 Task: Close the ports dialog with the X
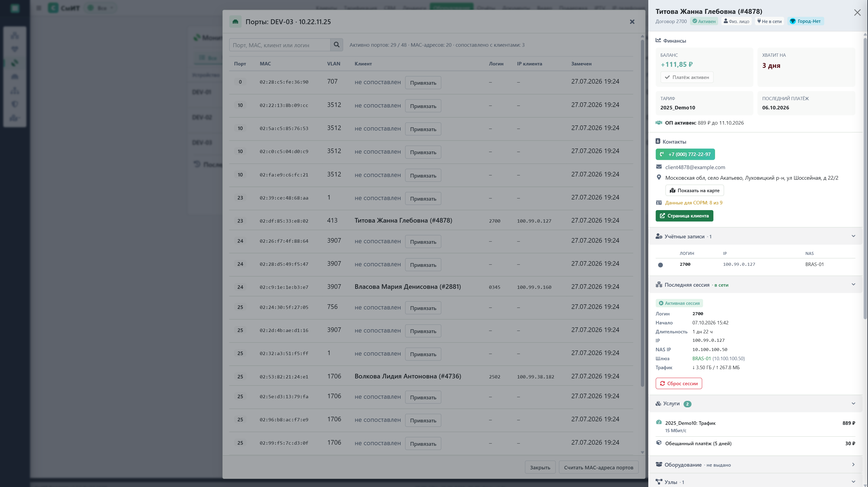click(x=632, y=22)
